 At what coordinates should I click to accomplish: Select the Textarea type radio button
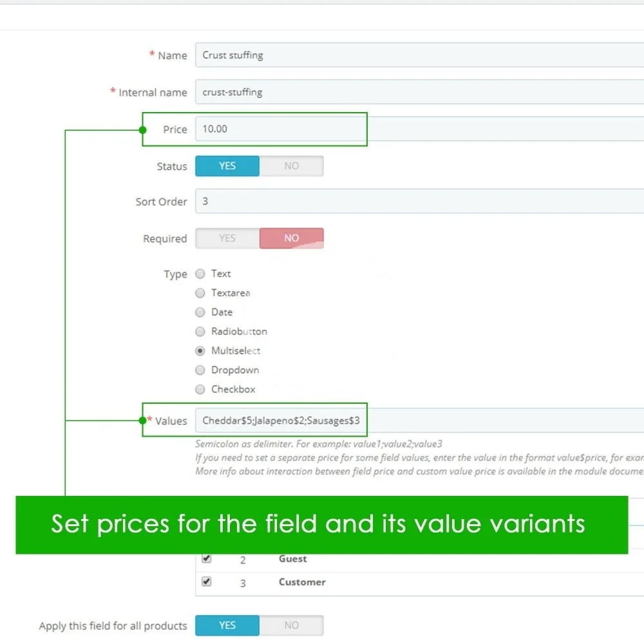[x=200, y=293]
